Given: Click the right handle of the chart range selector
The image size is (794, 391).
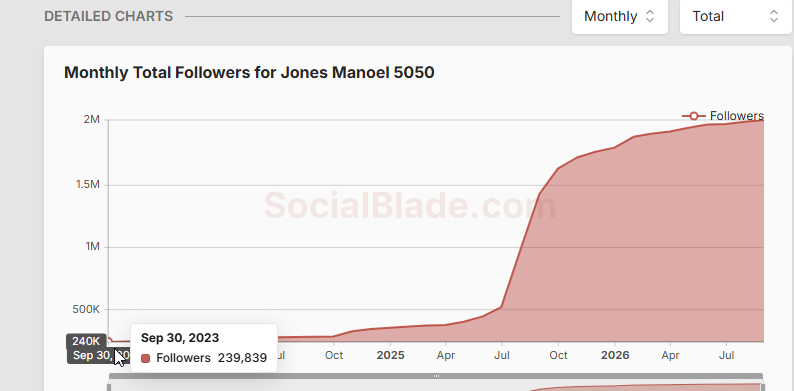Looking at the screenshot, I should (762, 387).
